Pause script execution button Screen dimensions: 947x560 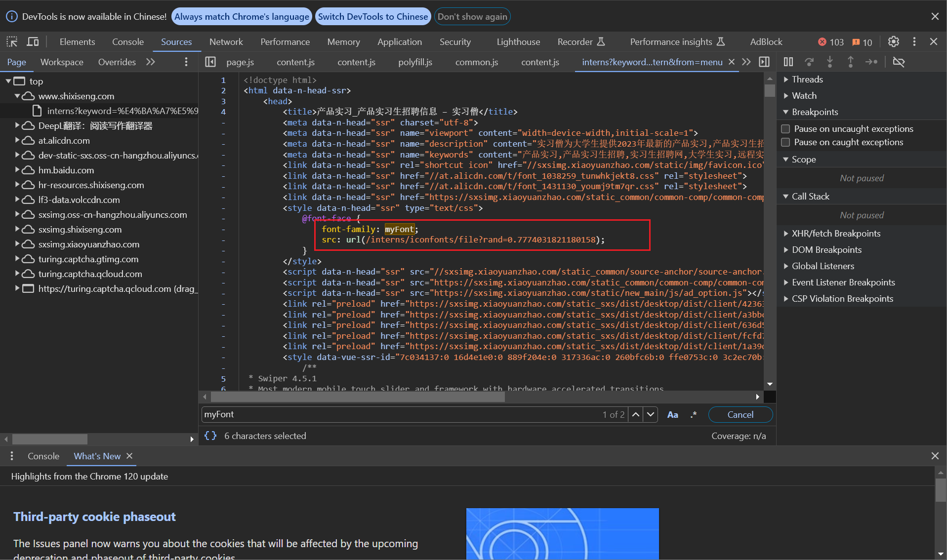[788, 62]
